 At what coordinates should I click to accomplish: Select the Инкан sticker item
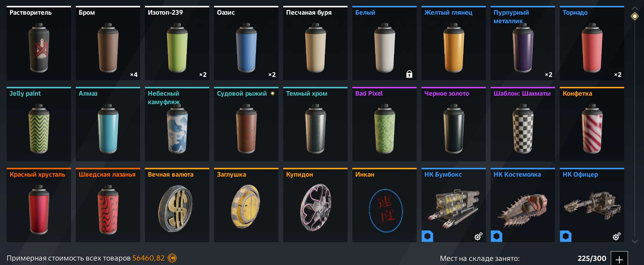pos(384,205)
